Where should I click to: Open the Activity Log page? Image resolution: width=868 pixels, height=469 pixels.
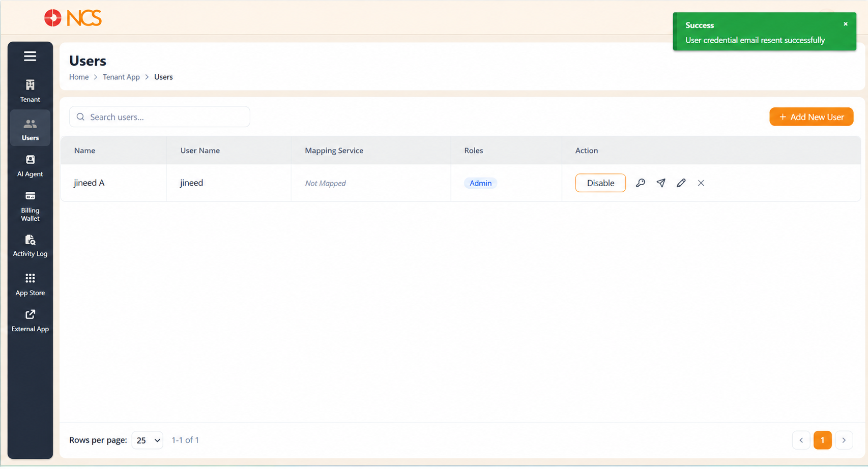tap(30, 246)
